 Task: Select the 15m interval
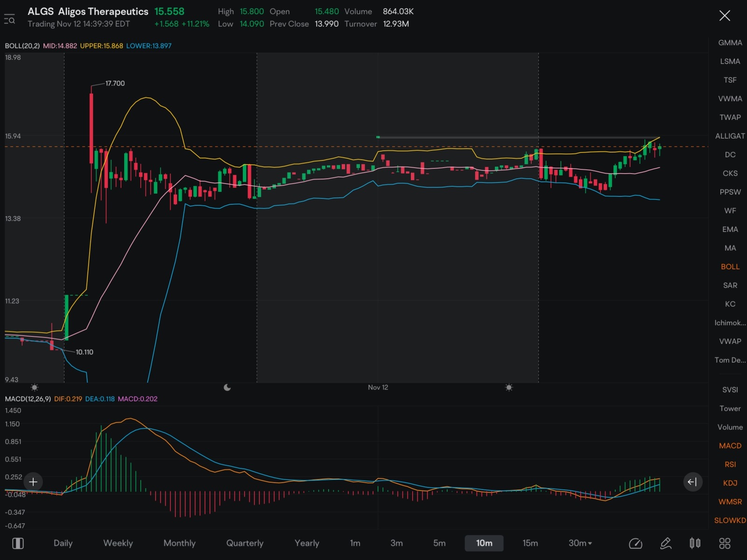[530, 543]
